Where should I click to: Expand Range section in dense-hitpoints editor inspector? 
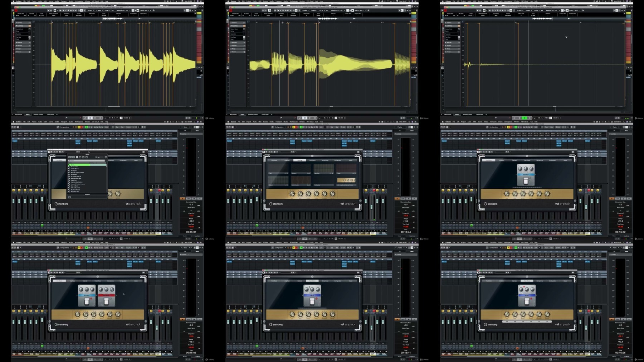[x=23, y=49]
